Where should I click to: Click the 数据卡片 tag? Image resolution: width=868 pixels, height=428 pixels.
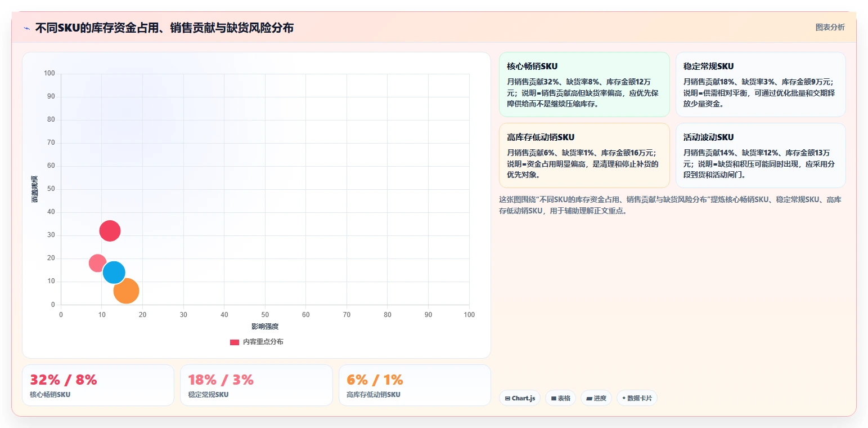pyautogui.click(x=637, y=398)
